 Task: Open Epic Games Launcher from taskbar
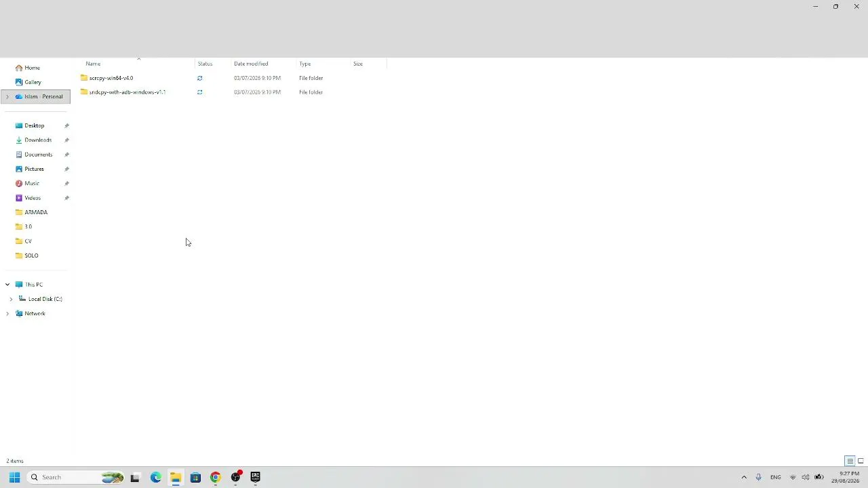pos(256,477)
